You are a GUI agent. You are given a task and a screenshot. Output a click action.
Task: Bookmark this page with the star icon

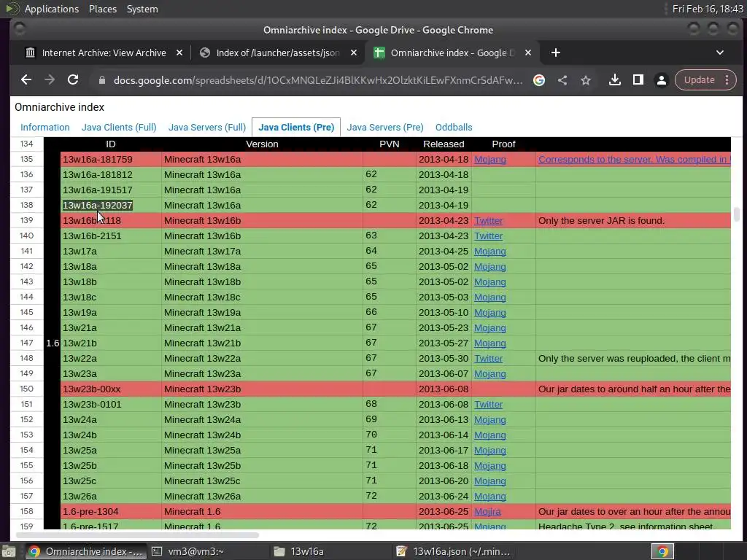(586, 80)
